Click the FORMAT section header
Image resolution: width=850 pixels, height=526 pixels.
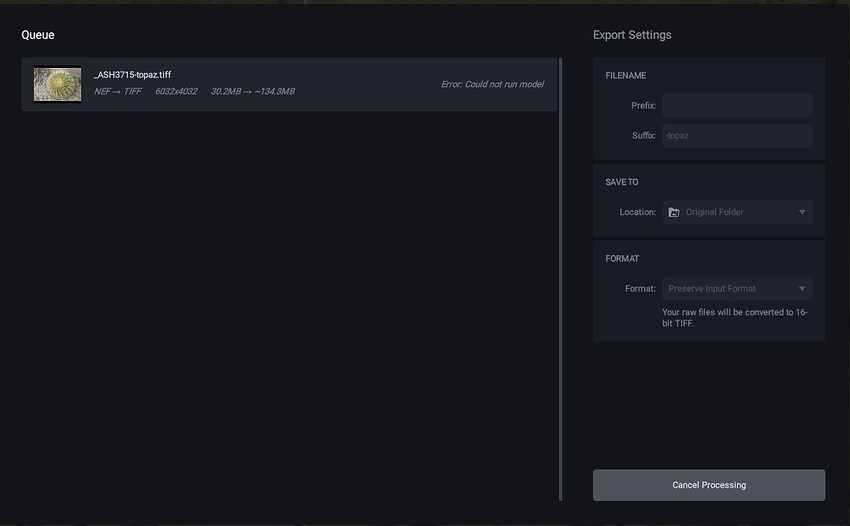tap(622, 259)
